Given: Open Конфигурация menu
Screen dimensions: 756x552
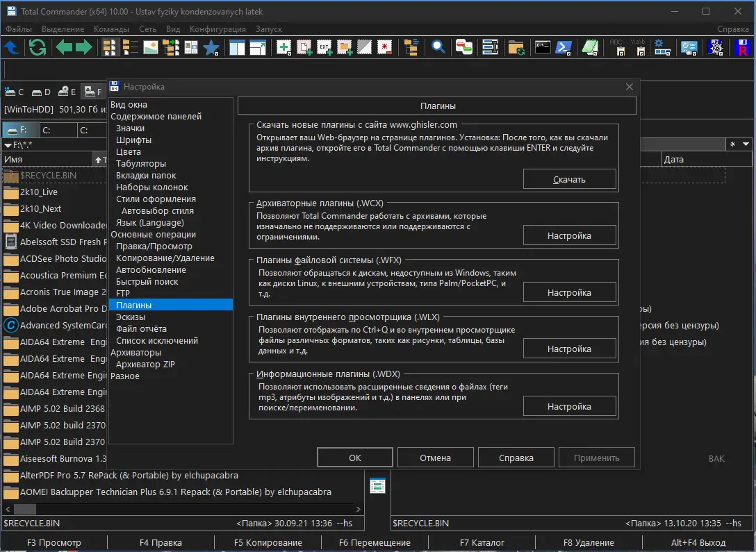Looking at the screenshot, I should [217, 29].
